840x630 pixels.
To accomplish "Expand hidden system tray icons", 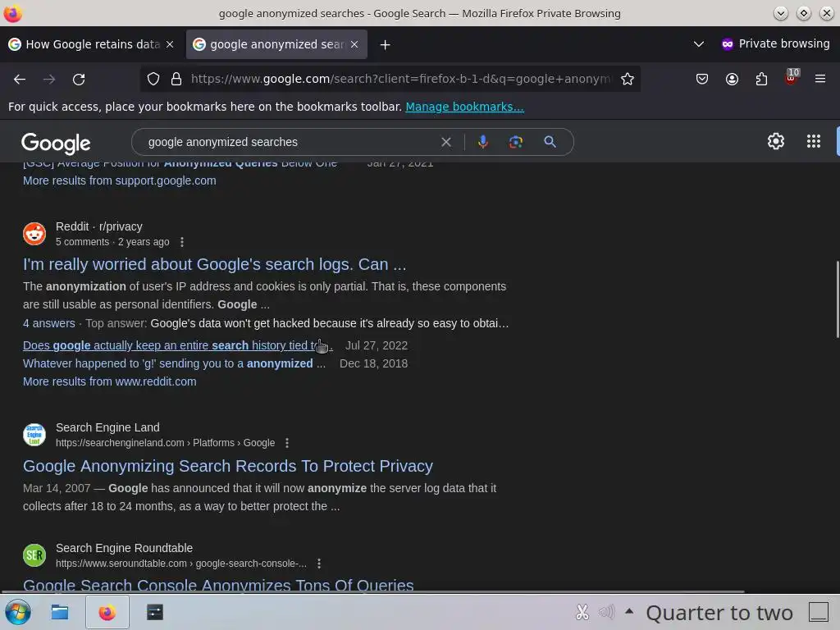I will click(629, 610).
